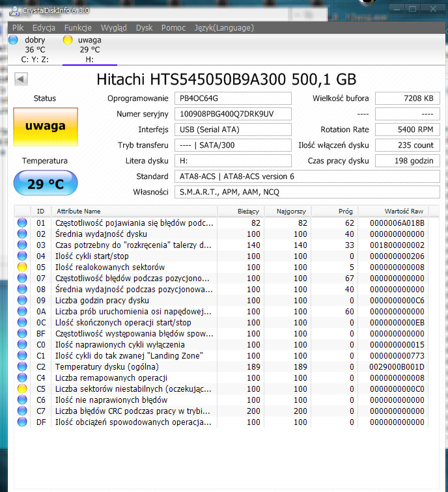Screen dimensions: 448x492
Task: Click the blue orb for attribute C1
Action: pos(22,355)
